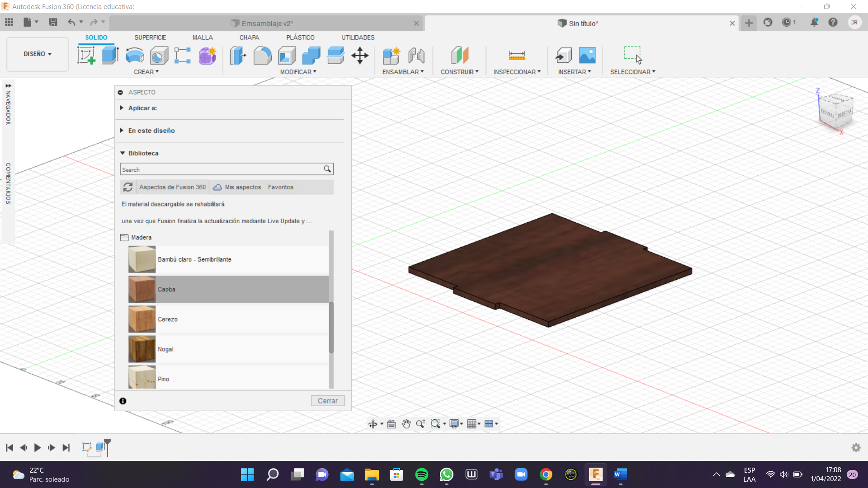Select the Extrude tool icon
This screenshot has width=868, height=488.
(110, 56)
